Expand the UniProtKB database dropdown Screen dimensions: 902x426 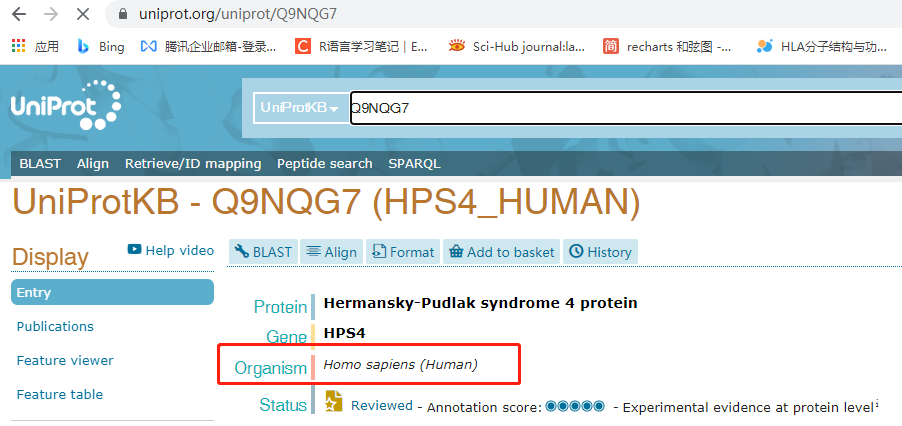click(299, 108)
